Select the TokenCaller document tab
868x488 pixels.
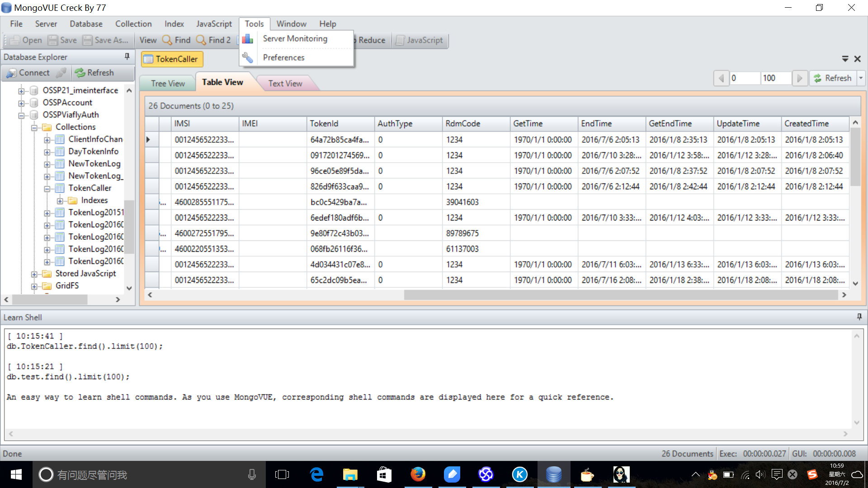(172, 59)
